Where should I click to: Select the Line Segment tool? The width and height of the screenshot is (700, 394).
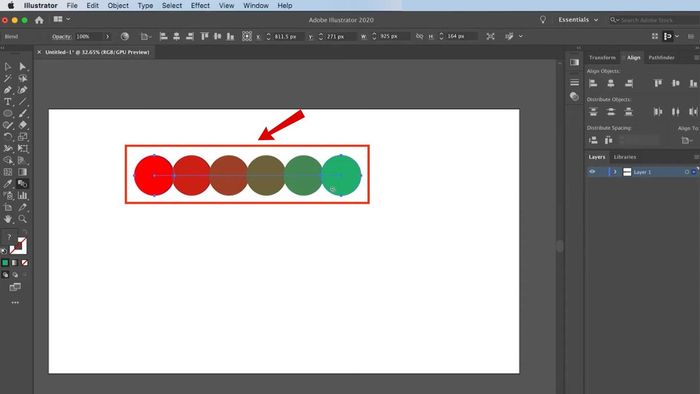click(x=22, y=102)
